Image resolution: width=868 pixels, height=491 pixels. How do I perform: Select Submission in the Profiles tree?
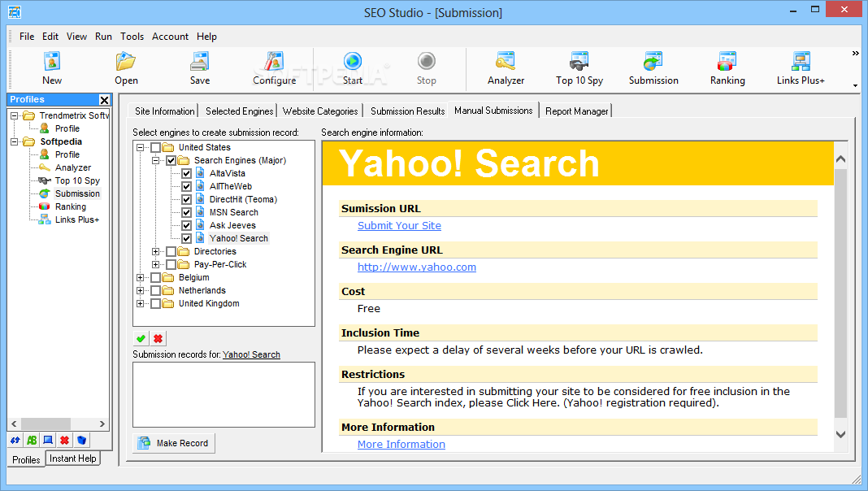[77, 193]
